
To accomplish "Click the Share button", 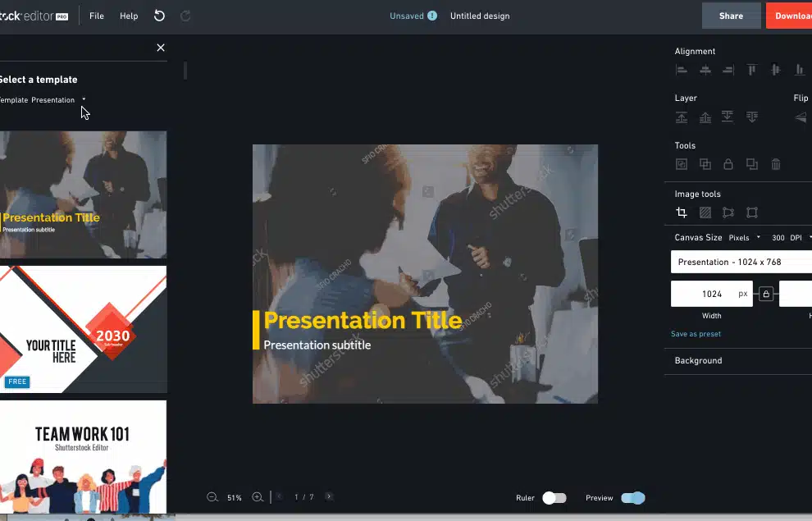I will 731,16.
